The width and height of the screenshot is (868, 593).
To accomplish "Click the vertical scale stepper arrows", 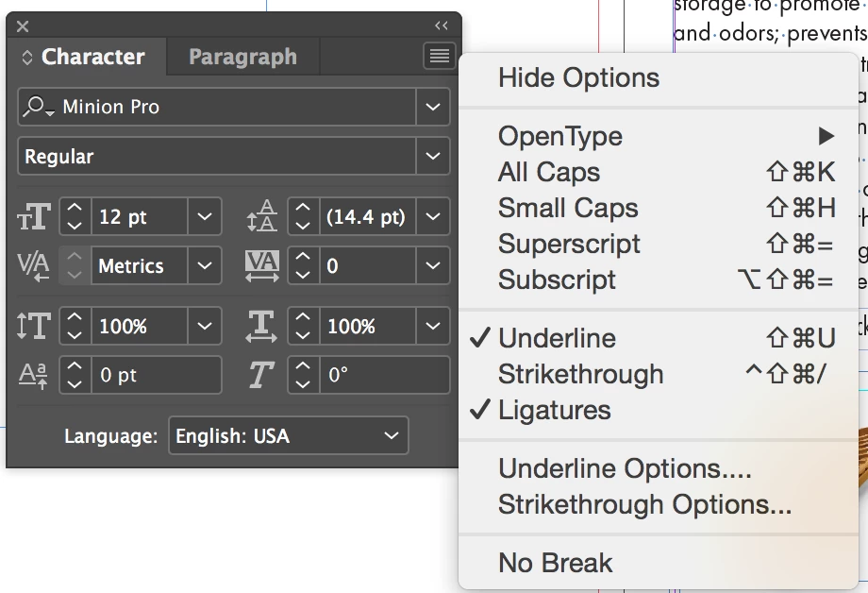I will click(75, 326).
